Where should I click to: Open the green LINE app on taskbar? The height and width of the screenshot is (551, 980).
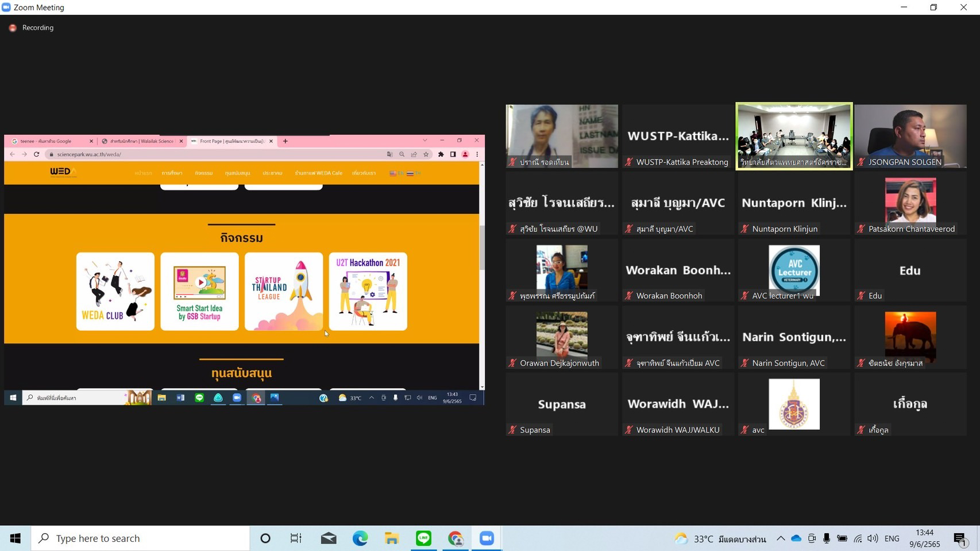pyautogui.click(x=424, y=538)
